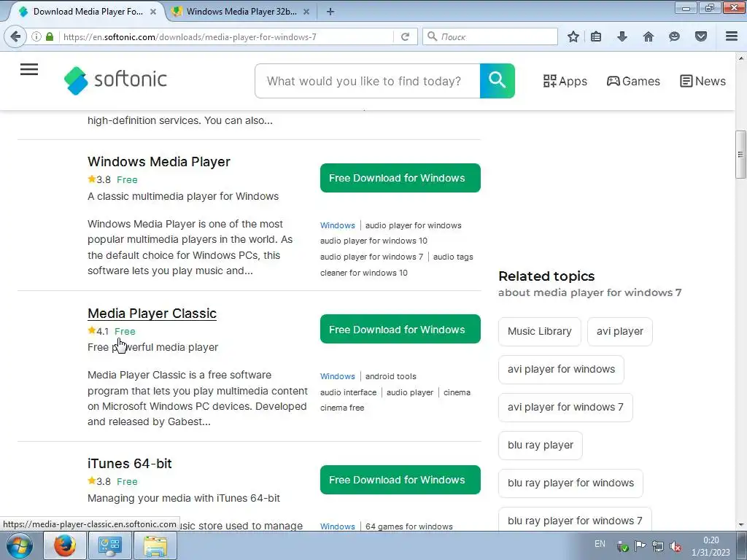Click the green padlock security icon
The image size is (747, 560).
[x=50, y=36]
